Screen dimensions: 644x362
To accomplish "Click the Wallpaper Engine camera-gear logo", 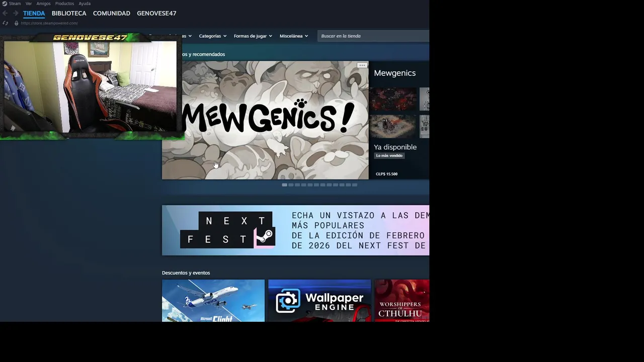I will point(288,301).
